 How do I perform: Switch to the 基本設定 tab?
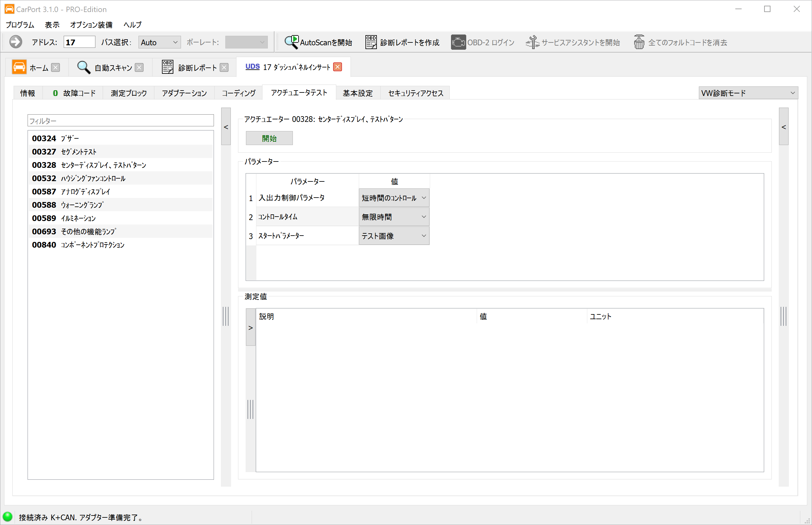[x=358, y=93]
